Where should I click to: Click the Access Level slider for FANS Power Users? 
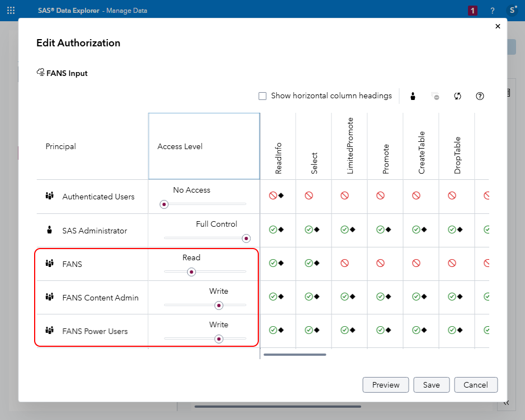point(219,339)
